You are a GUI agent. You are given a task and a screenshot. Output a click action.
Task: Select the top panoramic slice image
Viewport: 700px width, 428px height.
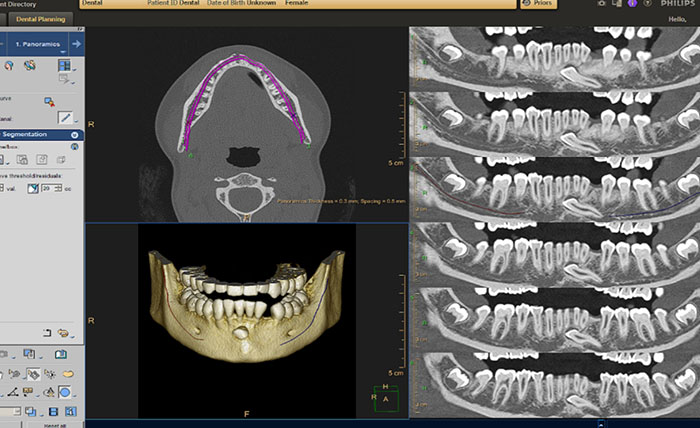click(x=554, y=58)
